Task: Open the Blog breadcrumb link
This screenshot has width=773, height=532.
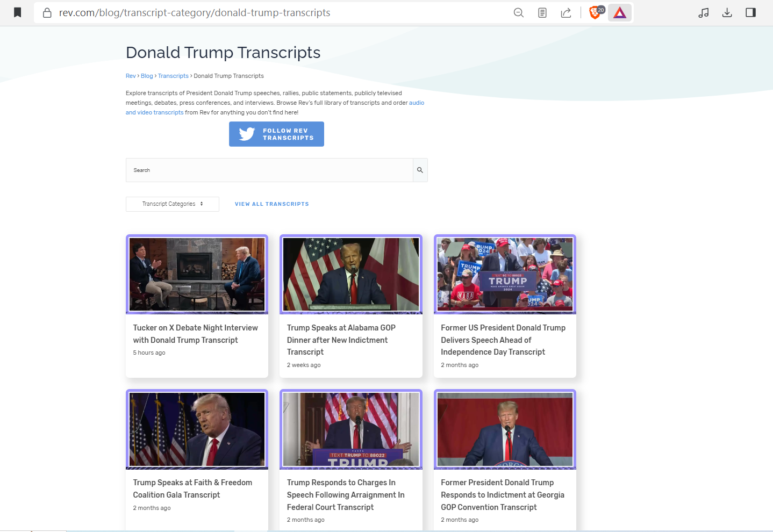Action: coord(147,76)
